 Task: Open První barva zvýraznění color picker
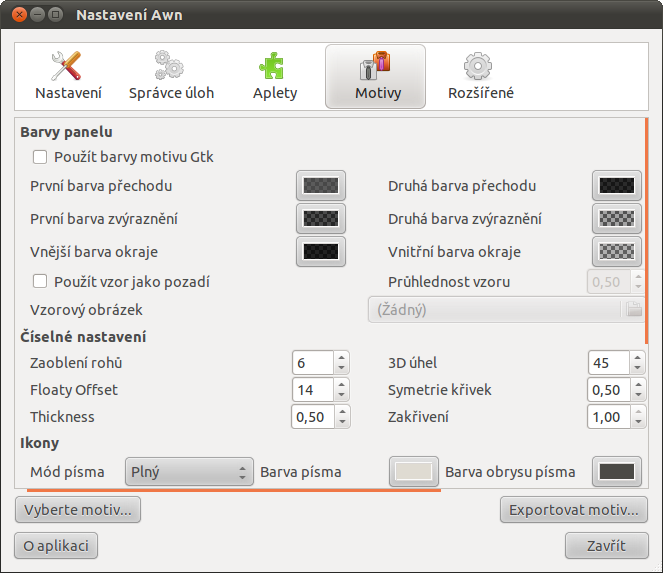click(321, 219)
